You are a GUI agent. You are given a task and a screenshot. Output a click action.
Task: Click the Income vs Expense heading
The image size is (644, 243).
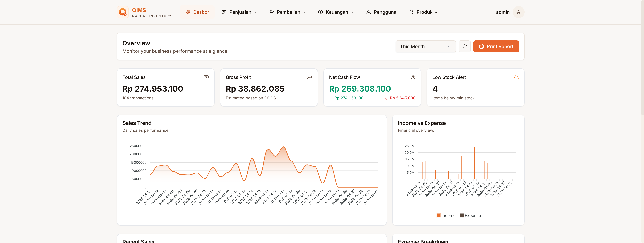[x=421, y=123]
